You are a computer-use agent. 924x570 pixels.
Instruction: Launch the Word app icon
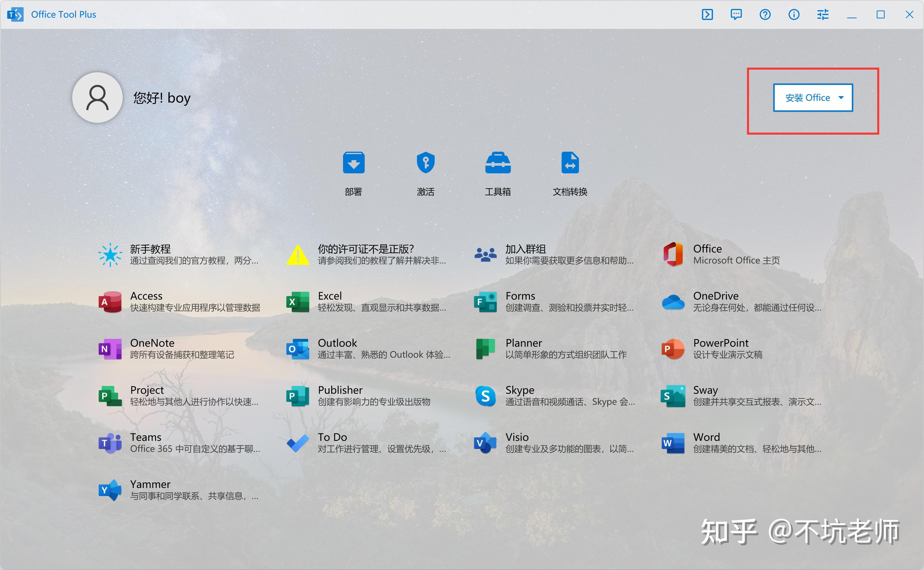click(x=673, y=443)
